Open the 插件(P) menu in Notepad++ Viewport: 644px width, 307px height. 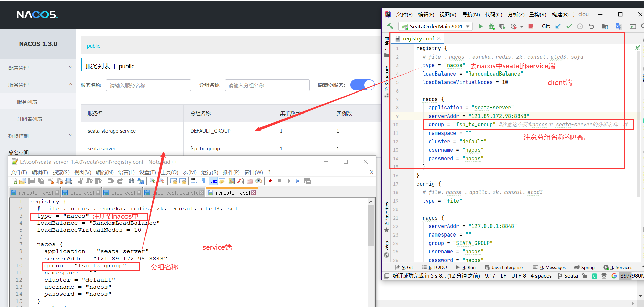pos(231,172)
